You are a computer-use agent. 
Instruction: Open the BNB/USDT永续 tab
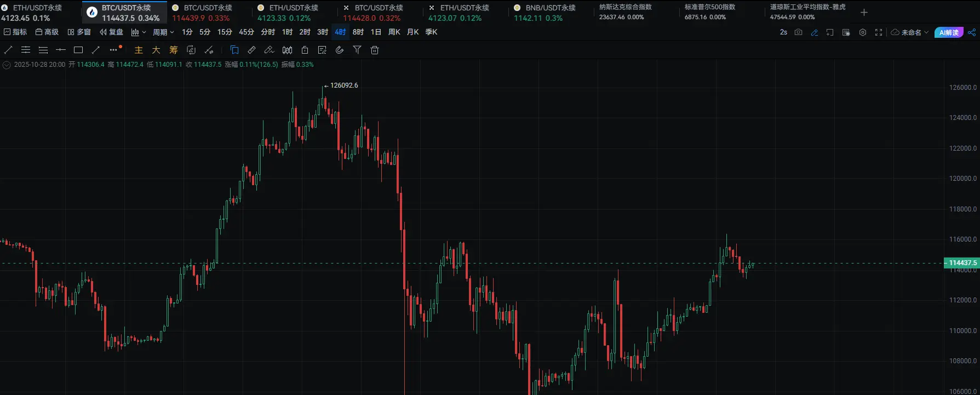click(551, 13)
